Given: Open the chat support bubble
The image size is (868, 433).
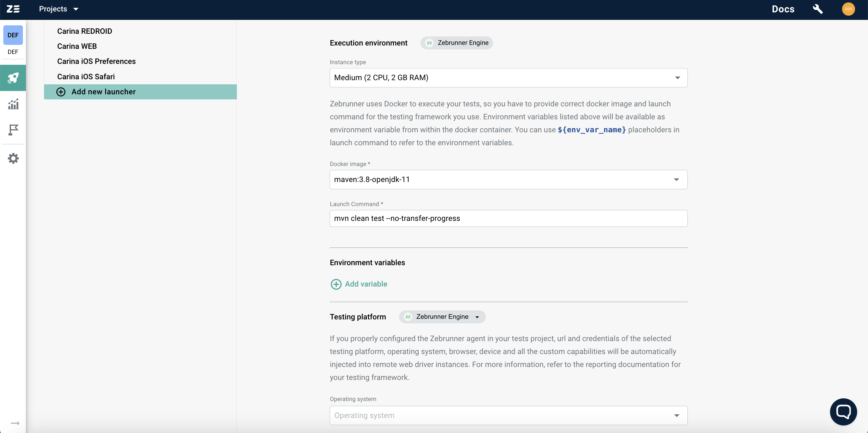Looking at the screenshot, I should pyautogui.click(x=843, y=412).
